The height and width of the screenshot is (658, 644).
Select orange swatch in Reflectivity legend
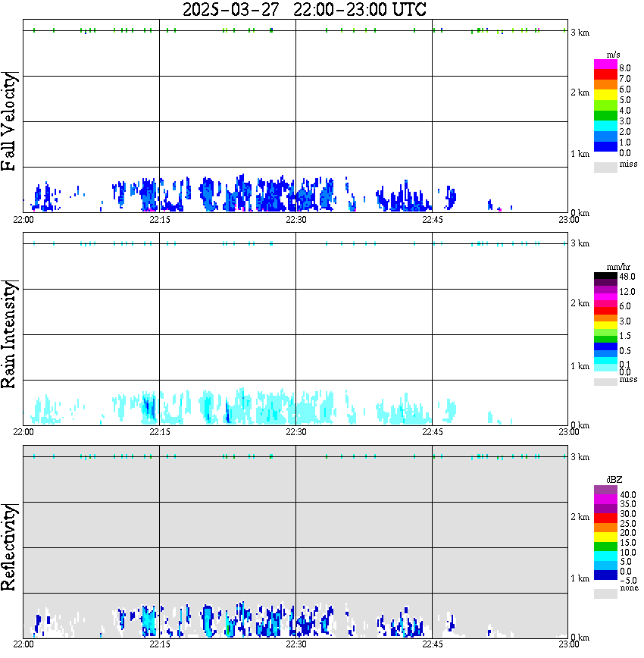click(605, 528)
